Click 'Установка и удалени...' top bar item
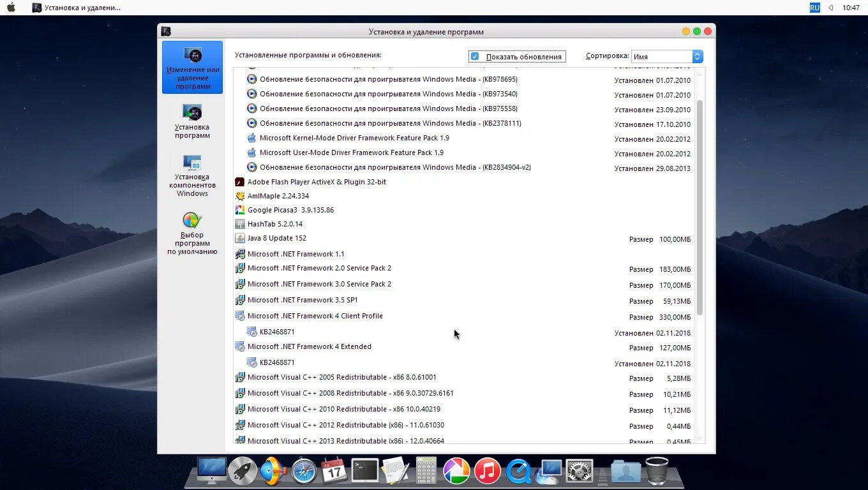The image size is (868, 490). tap(77, 8)
